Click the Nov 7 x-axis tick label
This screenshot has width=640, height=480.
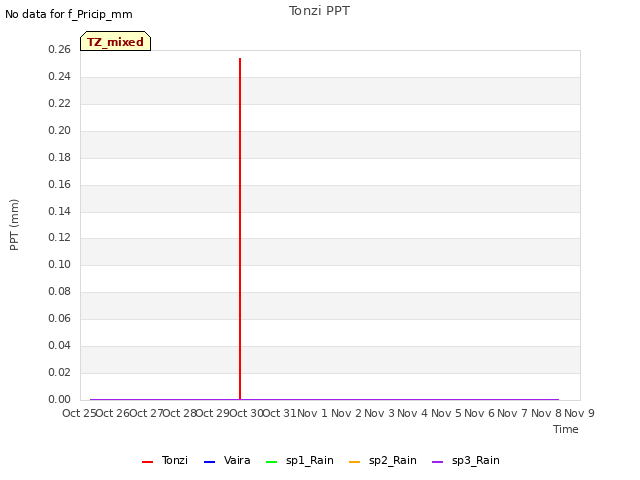click(513, 413)
